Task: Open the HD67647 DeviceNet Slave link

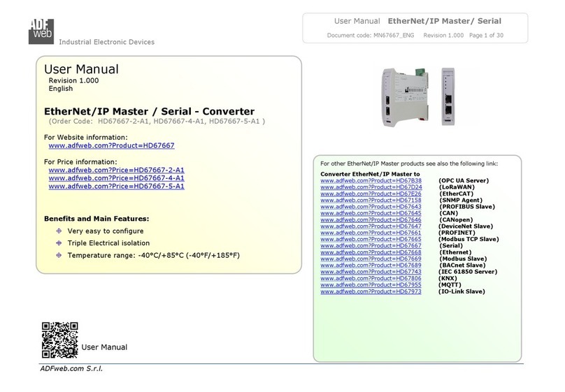Action: pyautogui.click(x=371, y=226)
